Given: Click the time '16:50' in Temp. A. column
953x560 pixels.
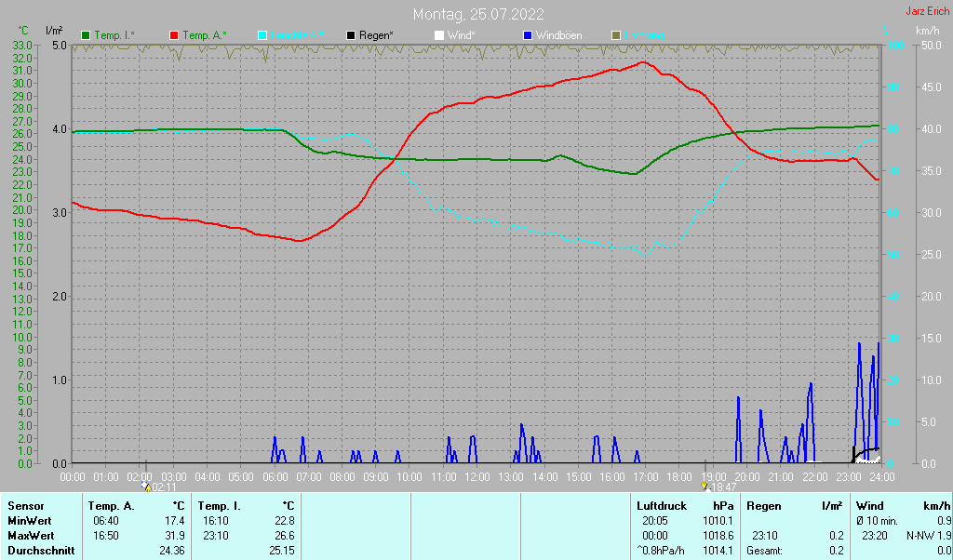Looking at the screenshot, I should coord(106,537).
